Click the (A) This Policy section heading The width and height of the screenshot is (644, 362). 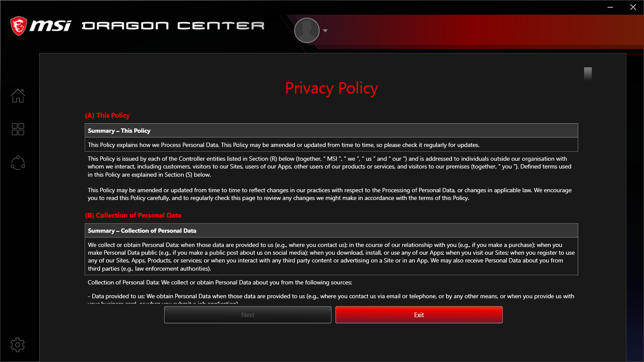tap(107, 115)
